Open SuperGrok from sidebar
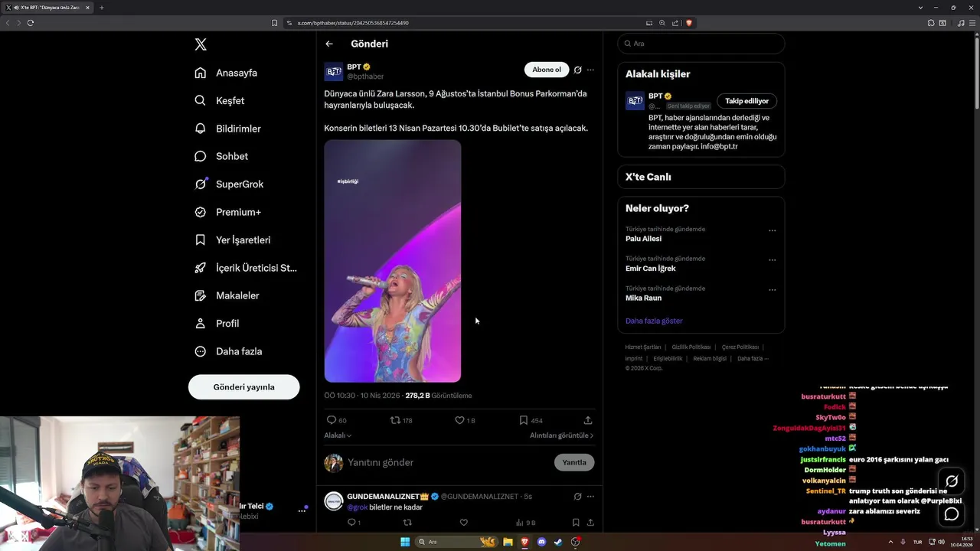980x551 pixels. (x=229, y=184)
